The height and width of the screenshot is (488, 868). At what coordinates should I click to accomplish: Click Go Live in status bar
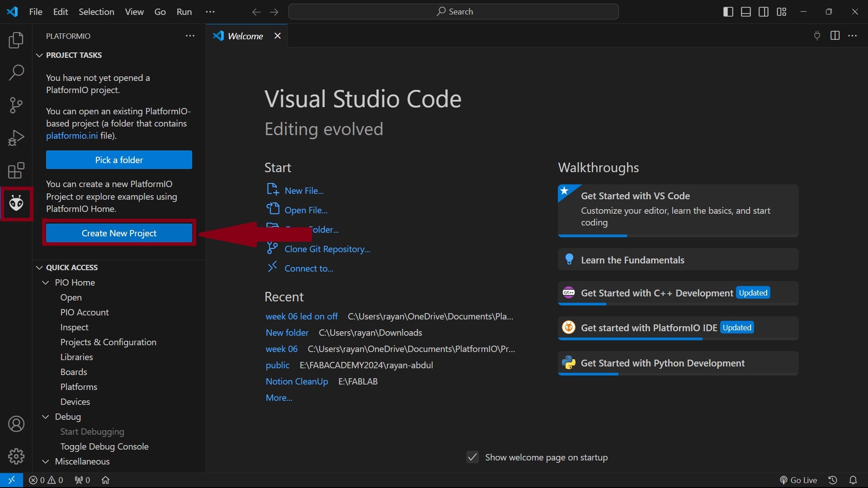pos(798,480)
